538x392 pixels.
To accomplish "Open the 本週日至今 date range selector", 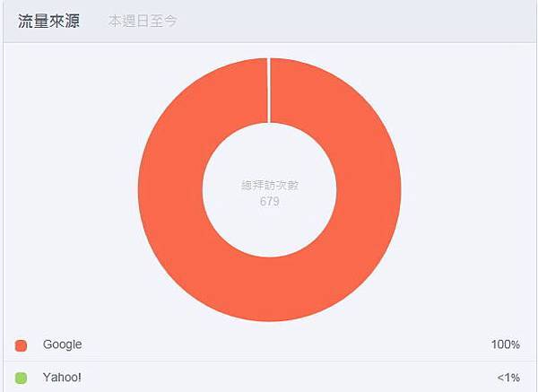I will [x=142, y=21].
